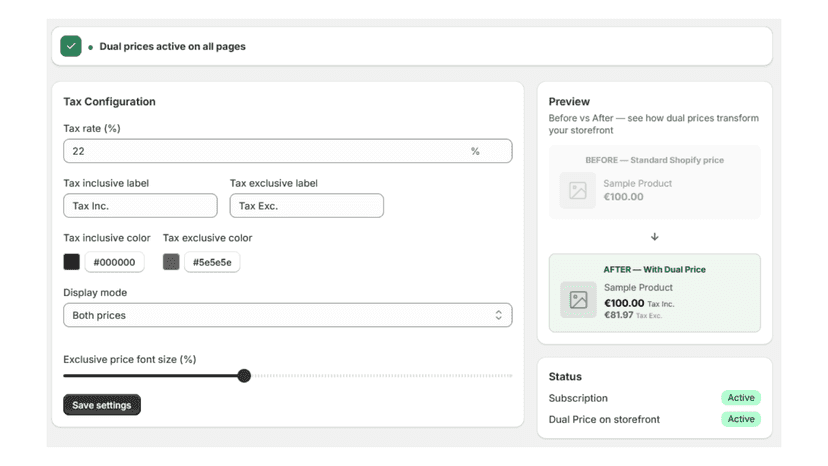
Task: Click the "€100.00" price in BEFORE preview
Action: (624, 197)
